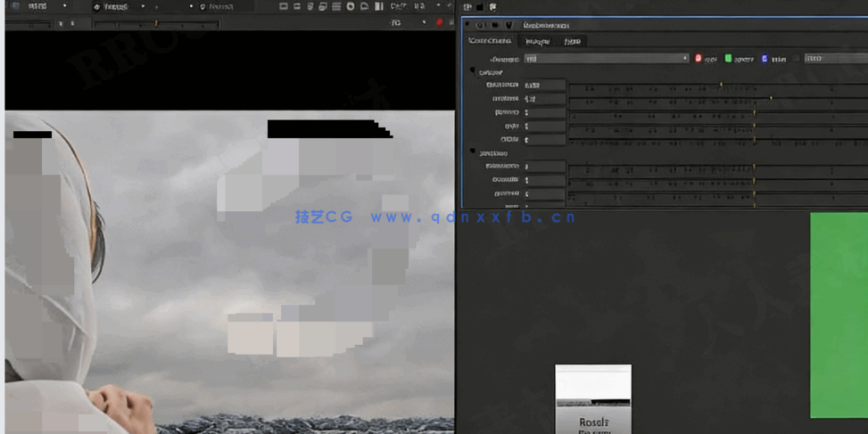
Task: Click the circular icon in the viewer toolbar
Action: 351,6
